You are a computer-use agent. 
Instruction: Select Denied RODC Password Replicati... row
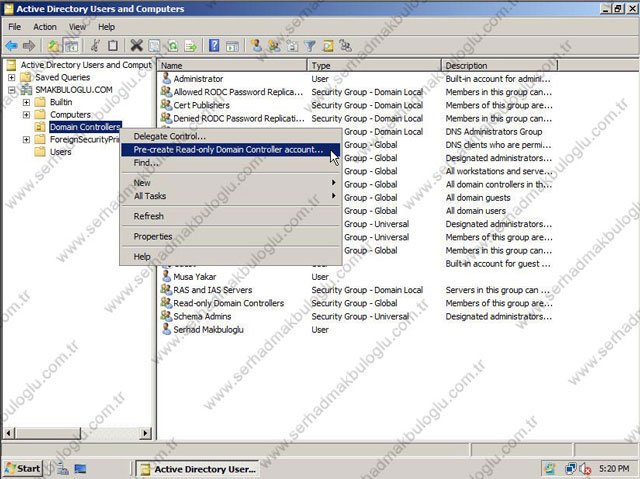coord(239,118)
